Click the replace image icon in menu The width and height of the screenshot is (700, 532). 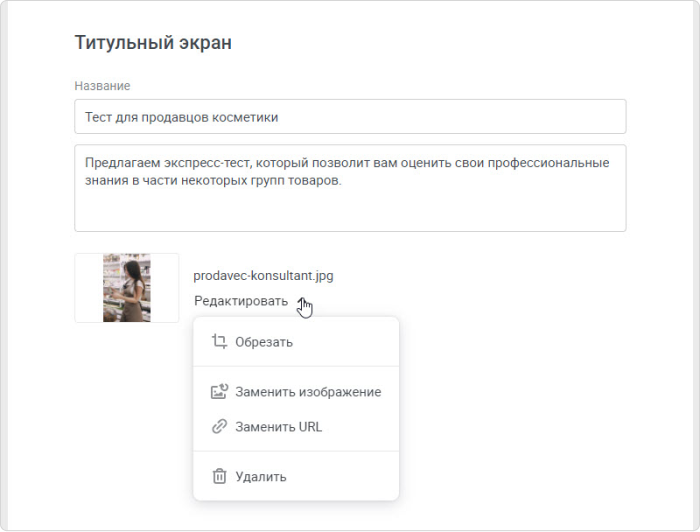[219, 391]
